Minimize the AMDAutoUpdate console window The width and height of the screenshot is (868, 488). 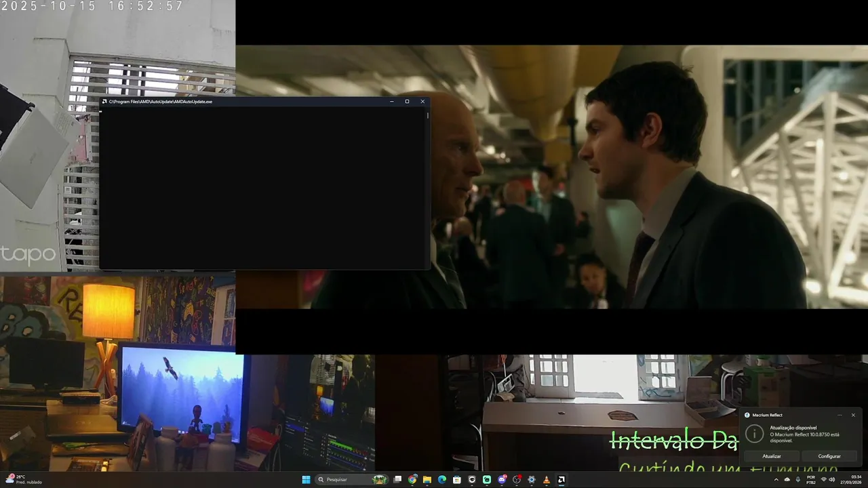(x=392, y=102)
